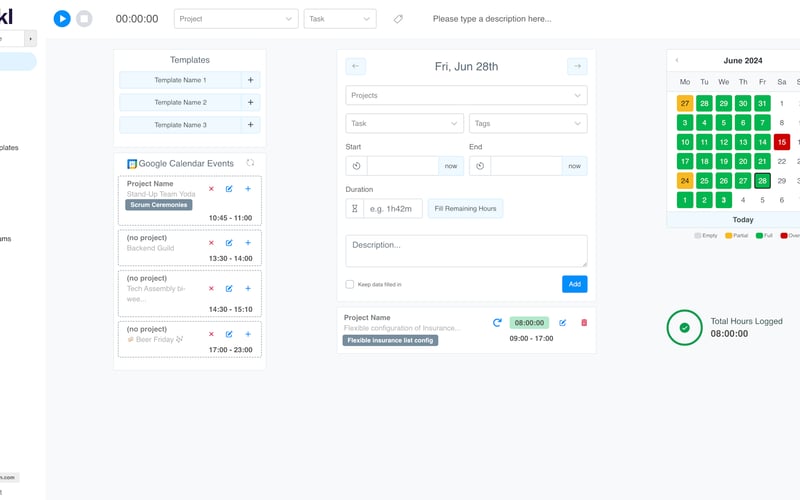Screen dimensions: 800x500
Task: Select Template Name 1
Action: pyautogui.click(x=180, y=80)
